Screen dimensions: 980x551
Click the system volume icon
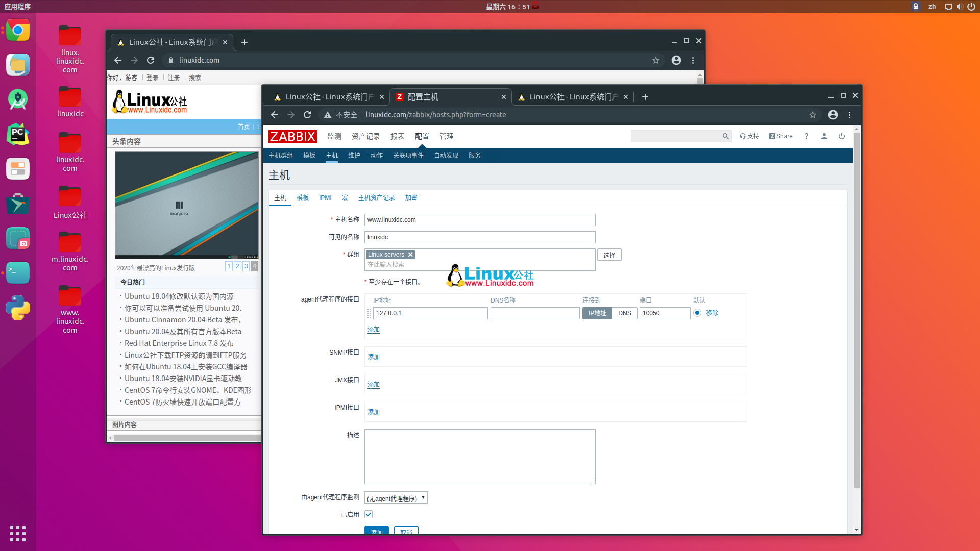click(x=960, y=7)
